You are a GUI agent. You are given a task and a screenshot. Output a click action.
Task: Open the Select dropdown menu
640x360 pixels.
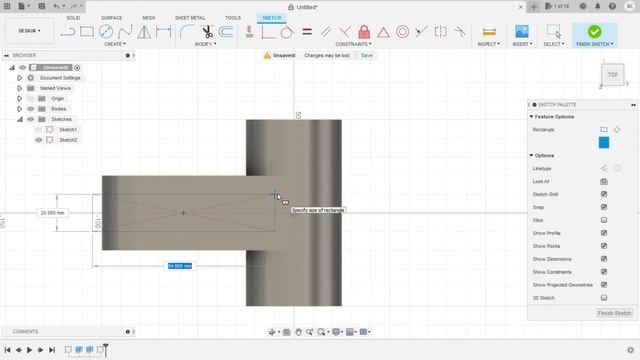click(554, 44)
